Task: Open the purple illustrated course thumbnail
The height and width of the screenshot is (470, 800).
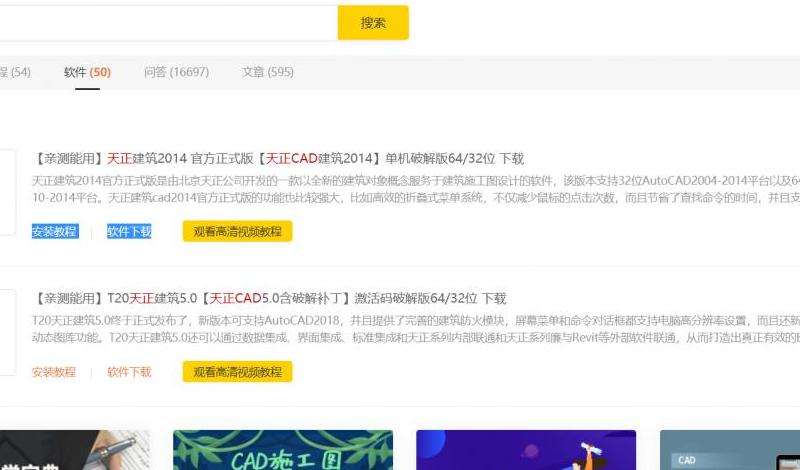Action: 526,450
